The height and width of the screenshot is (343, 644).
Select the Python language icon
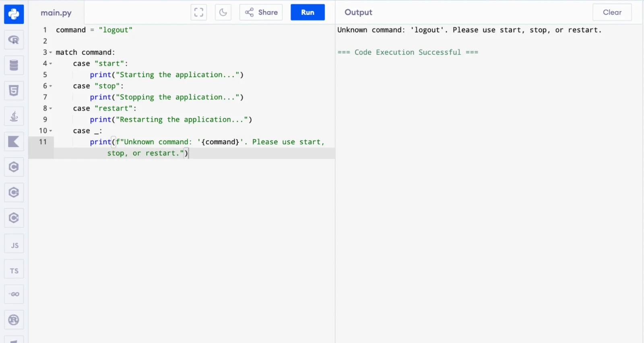[x=14, y=15]
